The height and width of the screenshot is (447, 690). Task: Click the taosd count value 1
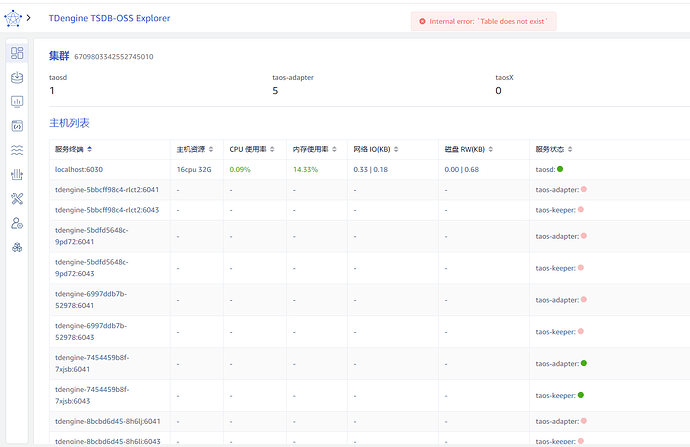52,91
